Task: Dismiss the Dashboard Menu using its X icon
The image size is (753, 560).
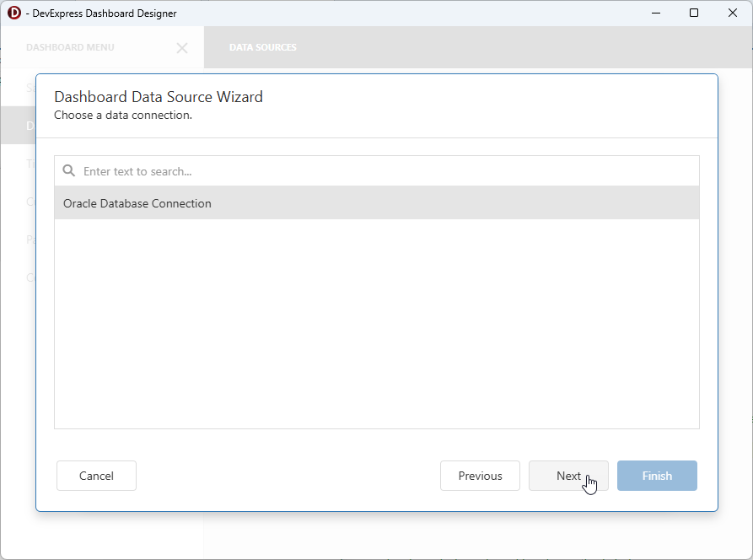Action: (x=182, y=48)
